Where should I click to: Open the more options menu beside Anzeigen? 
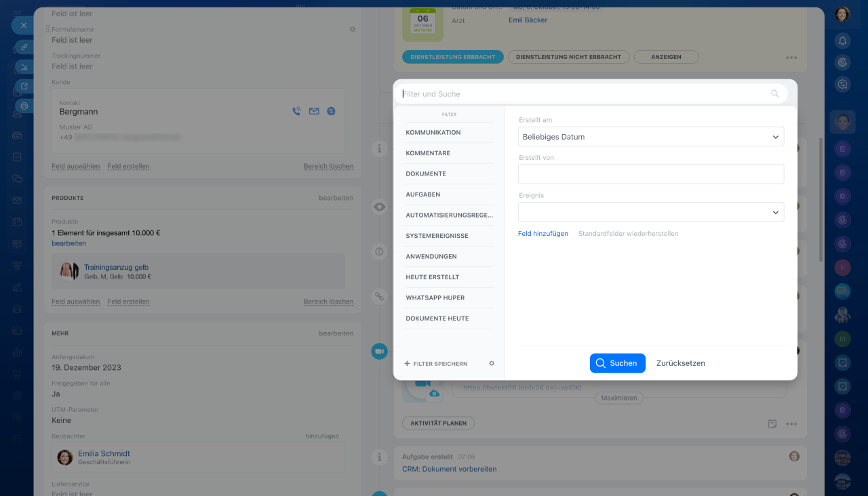791,58
